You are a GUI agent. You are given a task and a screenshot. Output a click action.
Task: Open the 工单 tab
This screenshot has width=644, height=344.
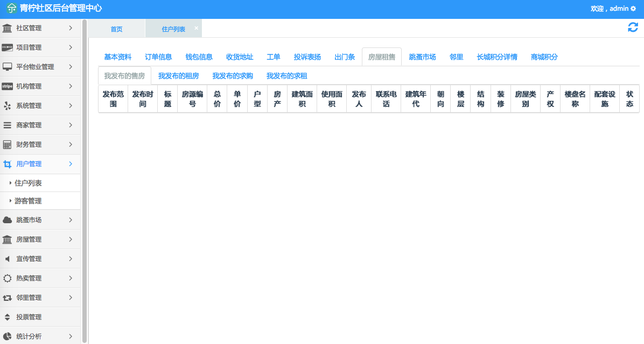(274, 57)
